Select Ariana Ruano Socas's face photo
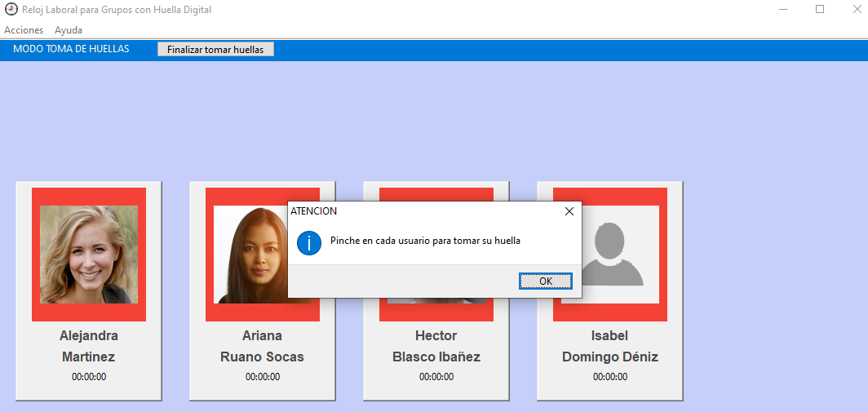 [x=250, y=255]
